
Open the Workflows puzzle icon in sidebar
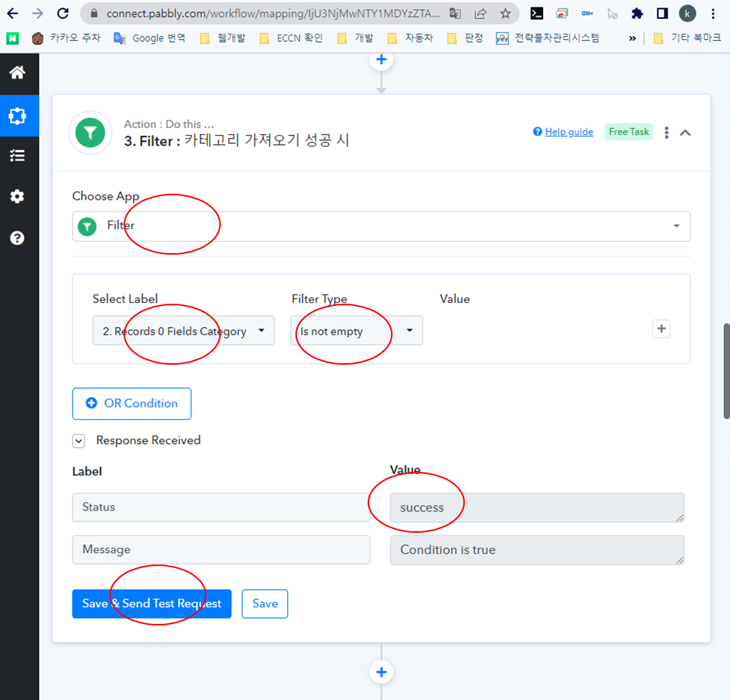click(17, 116)
